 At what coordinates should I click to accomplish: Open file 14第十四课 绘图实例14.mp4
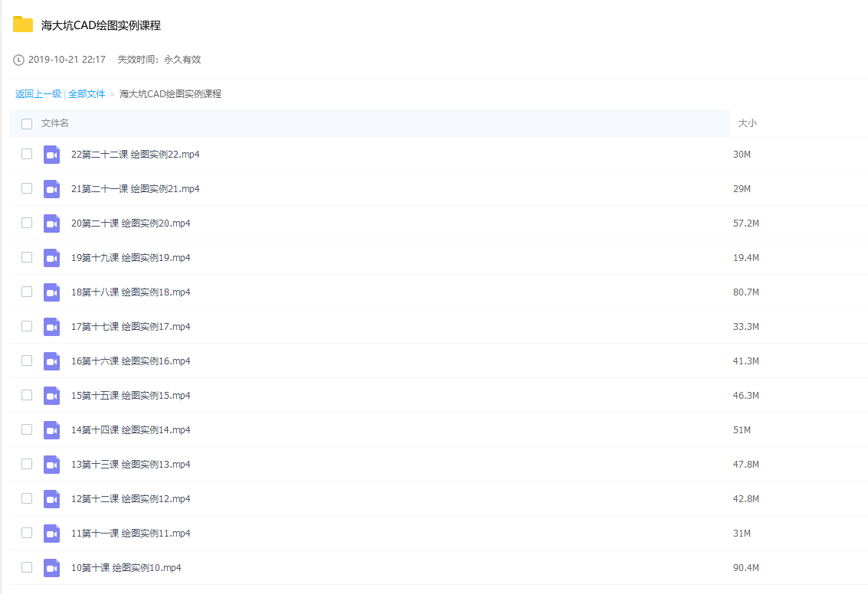point(131,429)
